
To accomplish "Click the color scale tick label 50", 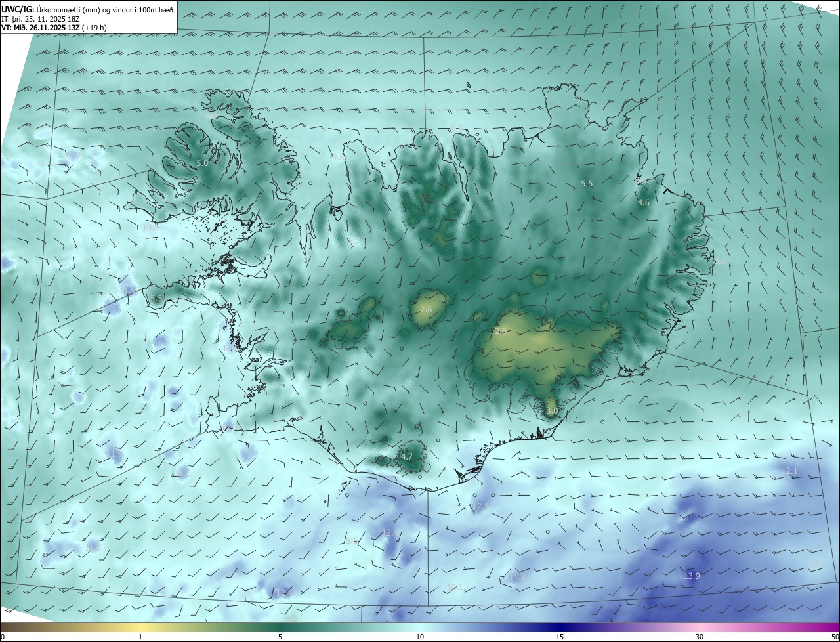I will point(835,637).
